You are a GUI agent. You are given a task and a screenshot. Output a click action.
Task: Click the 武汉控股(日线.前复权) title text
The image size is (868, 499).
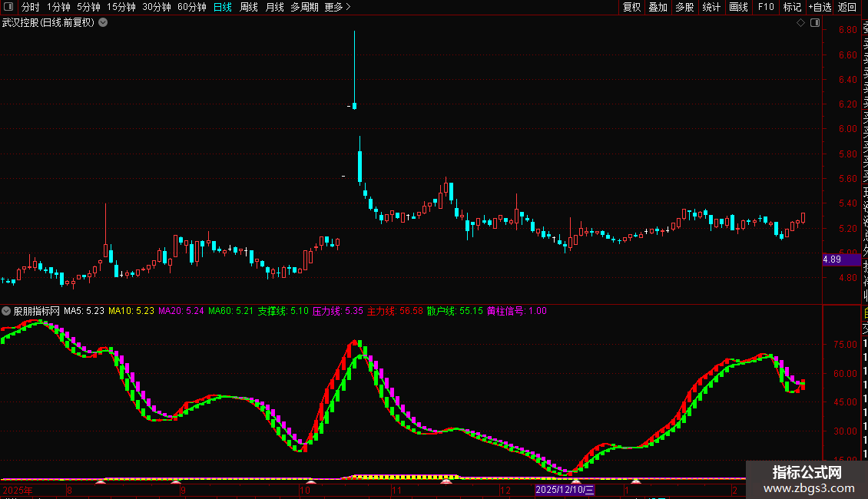(48, 23)
